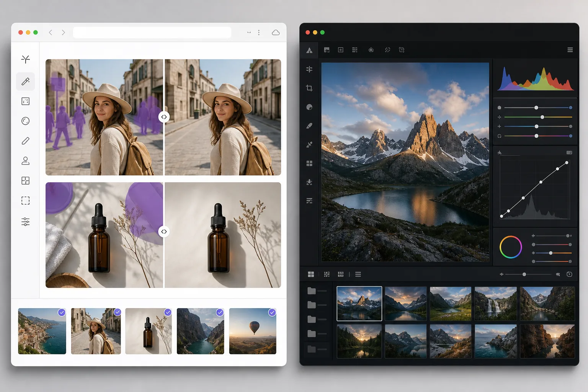
Task: Select the circle tool in light sidebar
Action: [25, 121]
